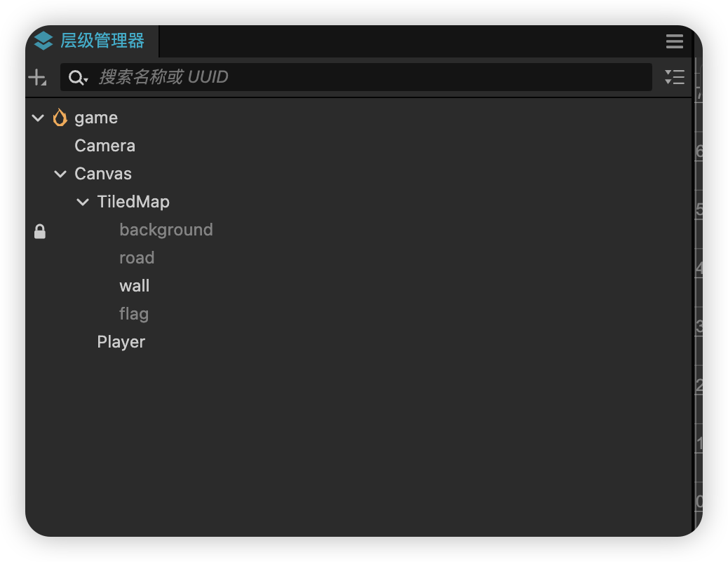The image size is (728, 562).
Task: Select the road layer node
Action: click(137, 258)
